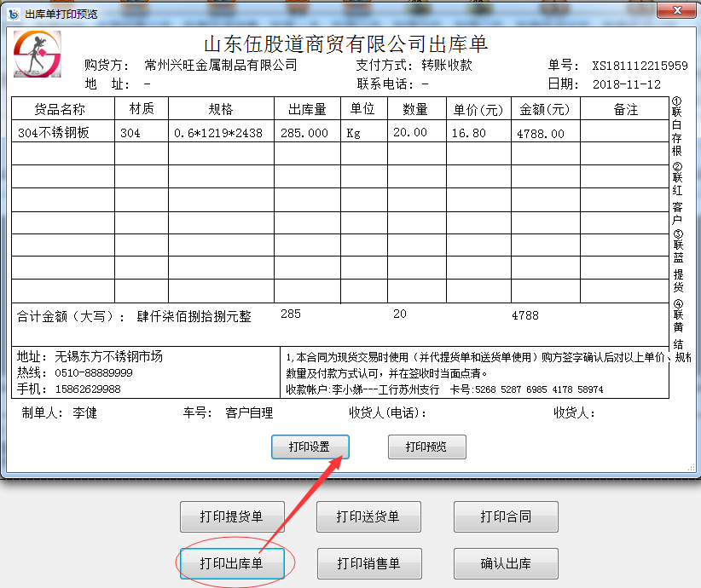Click payment method 转账收款

coord(447,66)
